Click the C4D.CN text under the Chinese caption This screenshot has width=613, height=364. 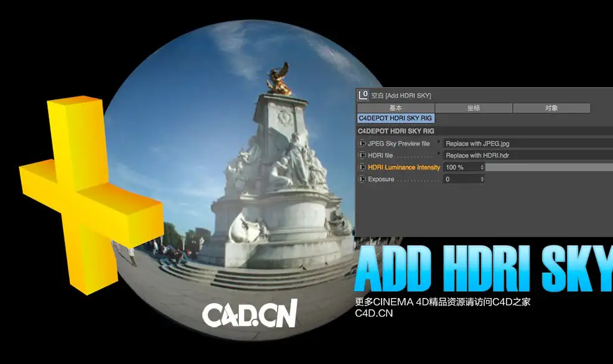pos(374,313)
